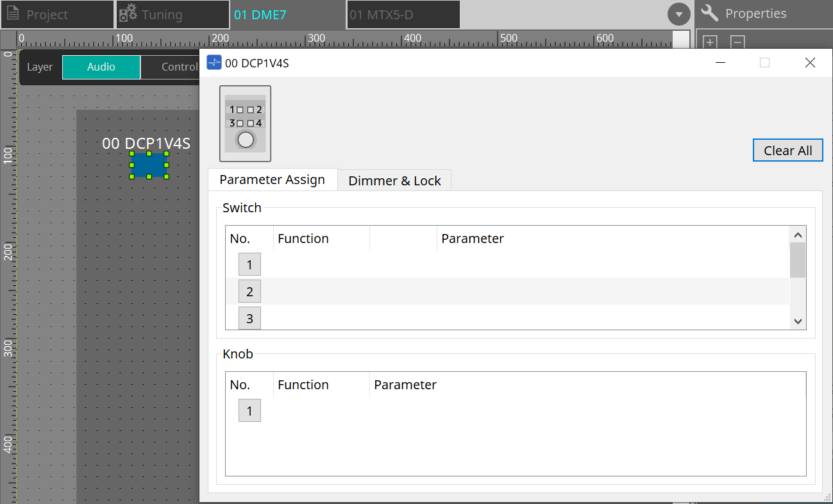The height and width of the screenshot is (504, 833).
Task: Click the scroll-up arrow on the Switch list
Action: [798, 234]
